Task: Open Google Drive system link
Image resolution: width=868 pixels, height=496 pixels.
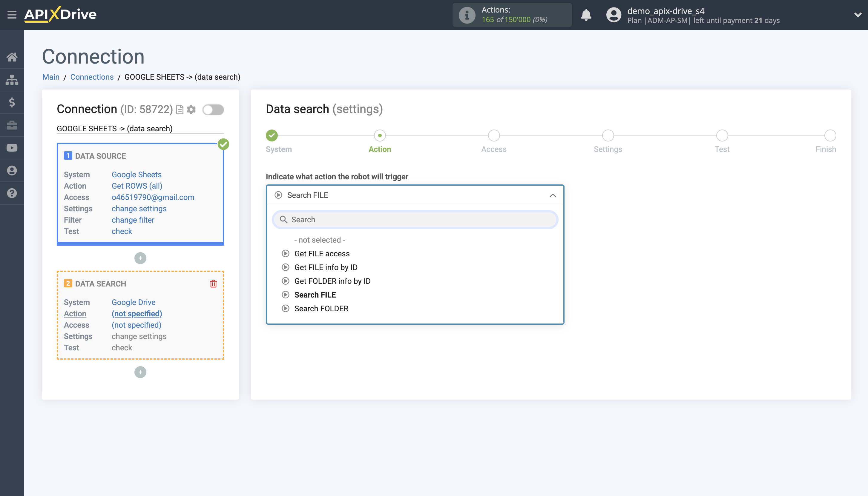Action: coord(134,302)
